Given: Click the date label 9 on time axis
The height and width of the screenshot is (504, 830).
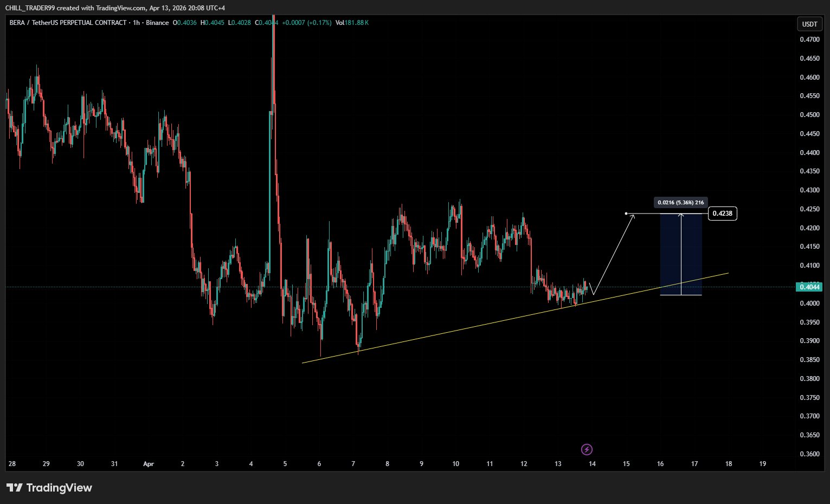Looking at the screenshot, I should [421, 464].
